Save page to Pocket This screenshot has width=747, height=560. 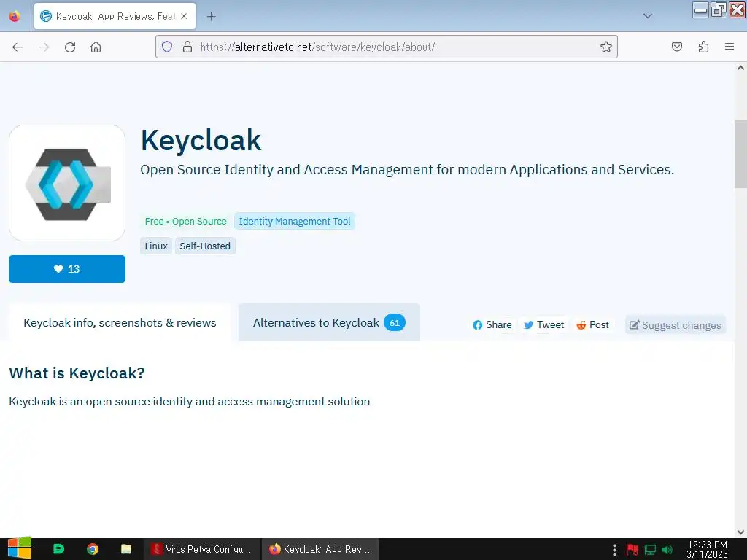677,47
